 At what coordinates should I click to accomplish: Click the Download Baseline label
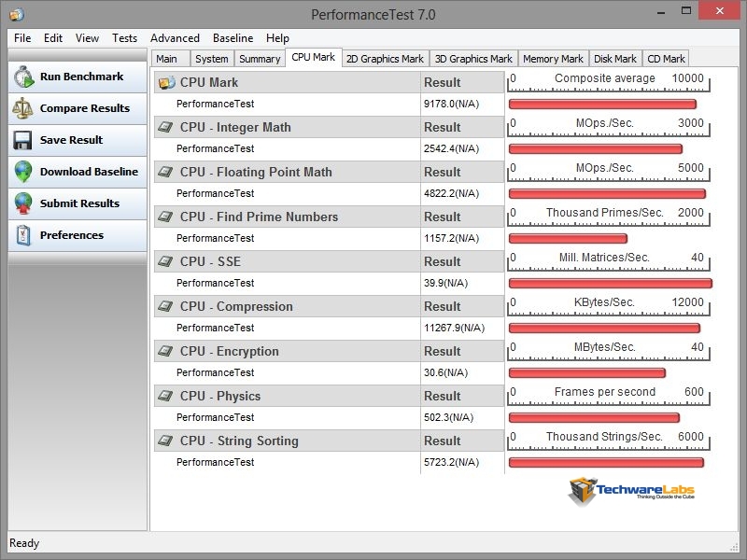(89, 172)
